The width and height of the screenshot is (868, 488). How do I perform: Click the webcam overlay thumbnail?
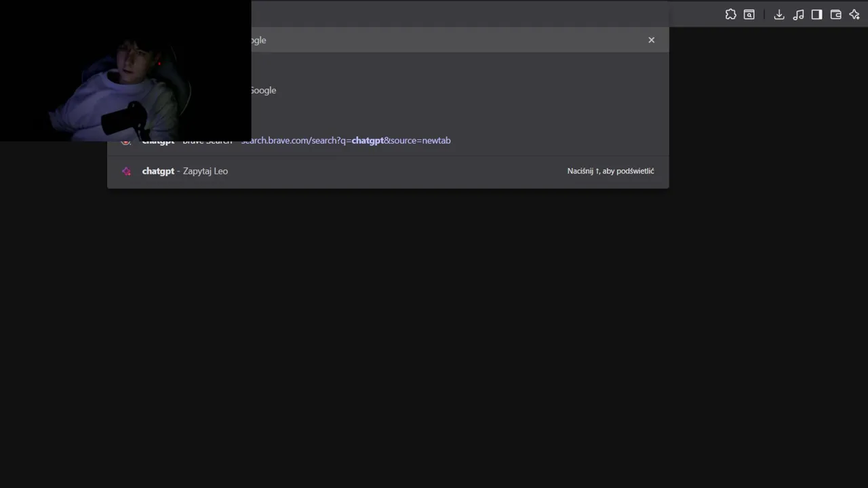click(x=125, y=70)
